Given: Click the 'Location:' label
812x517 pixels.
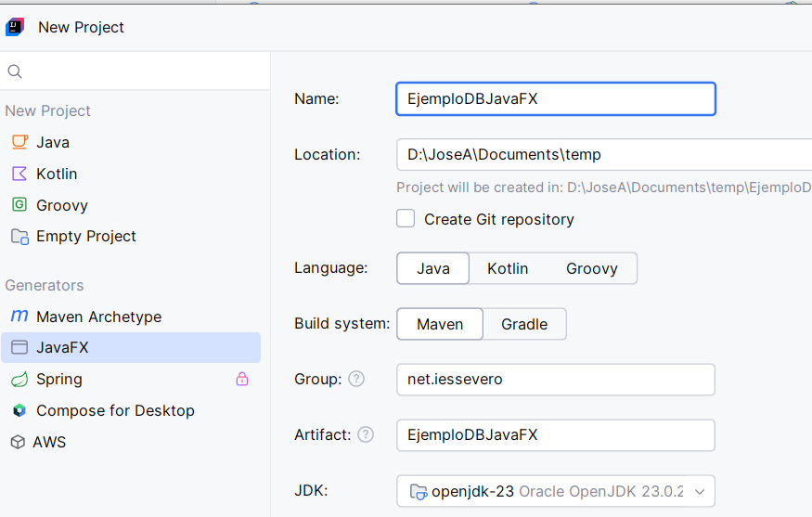Looking at the screenshot, I should 327,154.
